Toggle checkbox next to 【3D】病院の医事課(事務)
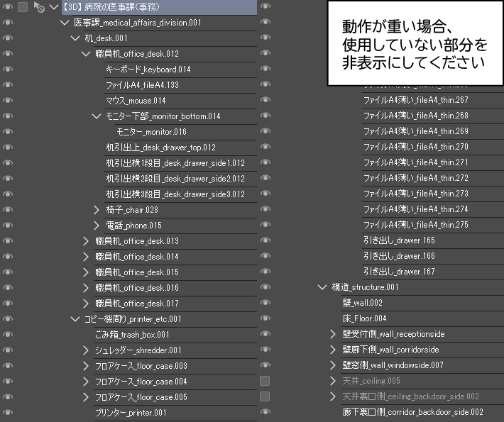Screen dimensions: 504x422 point(23,7)
